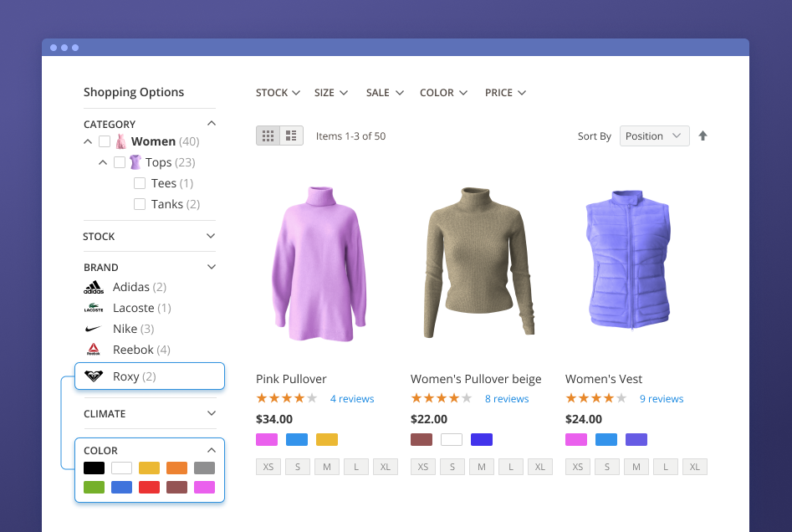Pick the green swatch in Color filter
Viewport: 792px width, 532px height.
pyautogui.click(x=95, y=487)
